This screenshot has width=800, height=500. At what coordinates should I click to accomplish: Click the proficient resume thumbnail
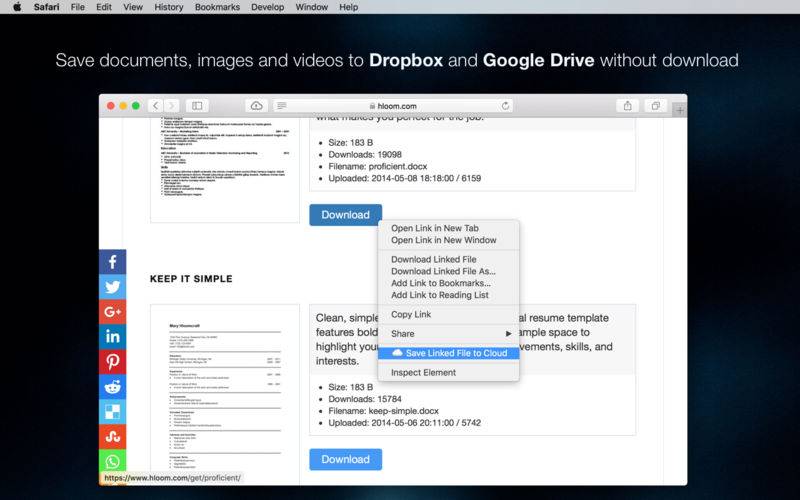point(225,170)
